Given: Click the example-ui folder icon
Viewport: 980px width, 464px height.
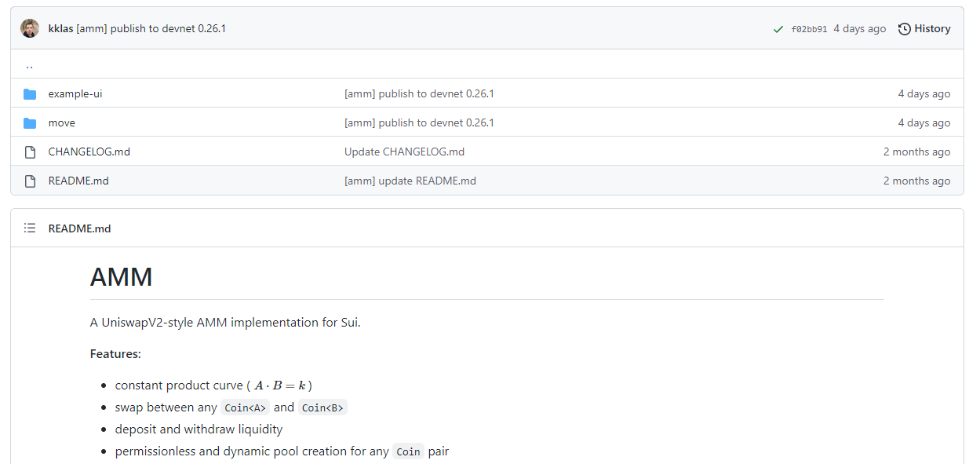Looking at the screenshot, I should pos(30,94).
